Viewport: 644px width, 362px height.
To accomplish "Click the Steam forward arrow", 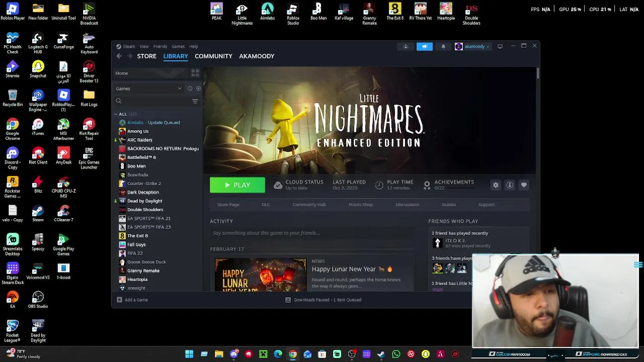I will click(130, 56).
